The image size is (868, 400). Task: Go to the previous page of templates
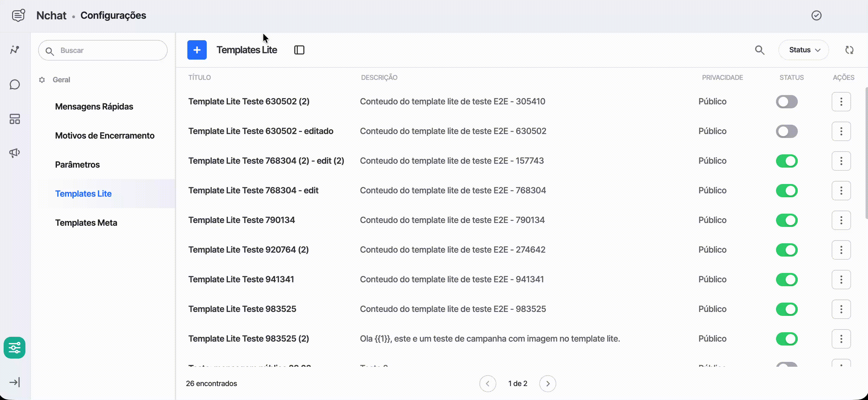pyautogui.click(x=488, y=383)
